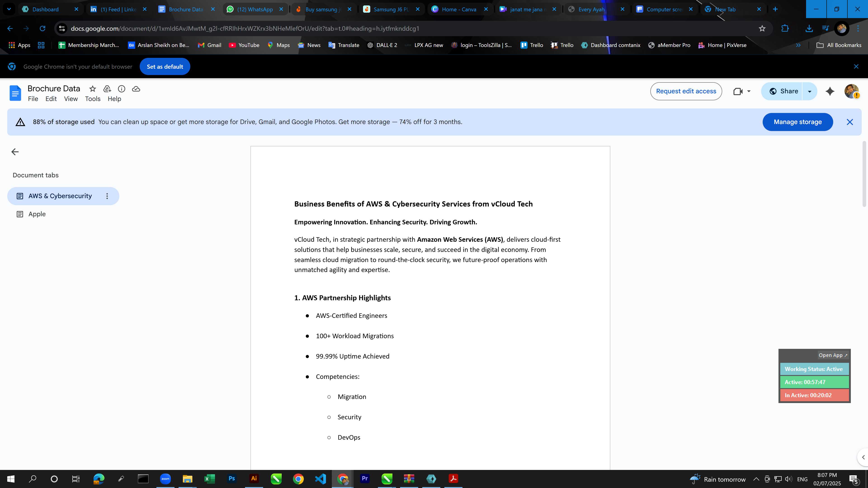Open Chrome extensions puzzle icon
This screenshot has height=488, width=868.
click(785, 29)
